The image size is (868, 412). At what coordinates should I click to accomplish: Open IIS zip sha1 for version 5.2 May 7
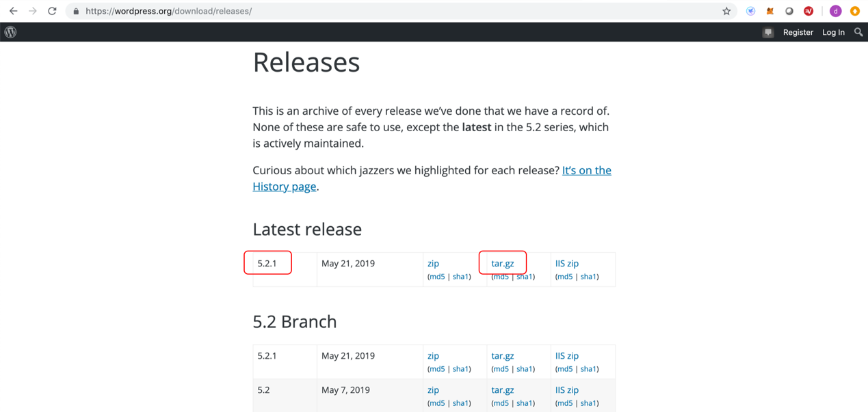[x=589, y=403]
